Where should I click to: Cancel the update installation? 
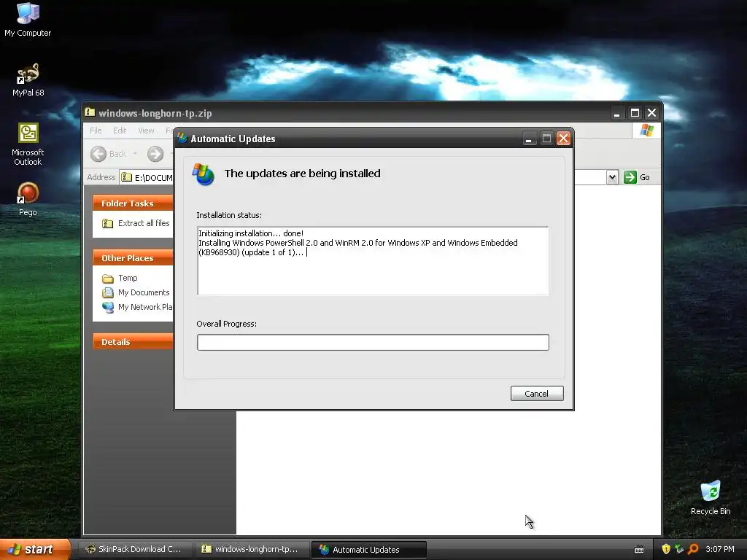[x=537, y=393]
